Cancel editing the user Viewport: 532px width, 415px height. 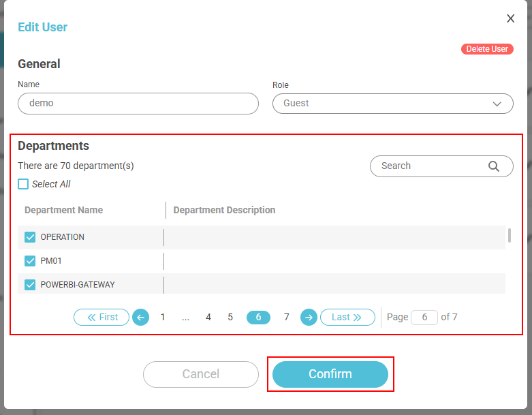coord(201,374)
